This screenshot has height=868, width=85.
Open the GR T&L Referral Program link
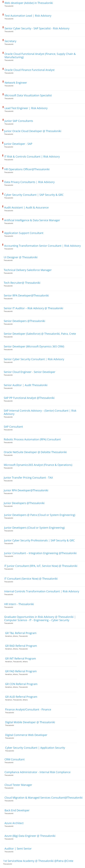coord(21,633)
